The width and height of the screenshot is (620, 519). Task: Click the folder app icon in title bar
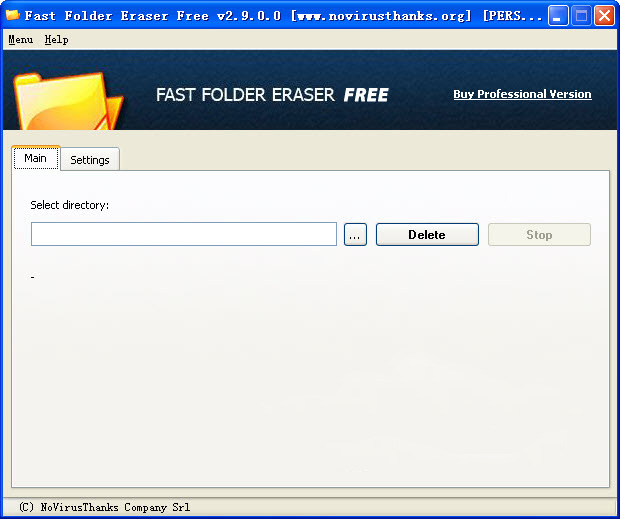click(12, 16)
